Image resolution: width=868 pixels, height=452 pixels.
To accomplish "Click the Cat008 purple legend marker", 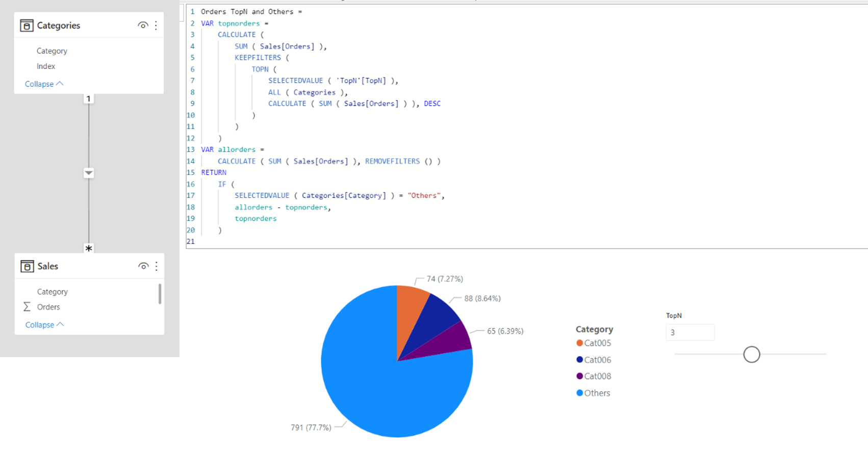I will [579, 376].
